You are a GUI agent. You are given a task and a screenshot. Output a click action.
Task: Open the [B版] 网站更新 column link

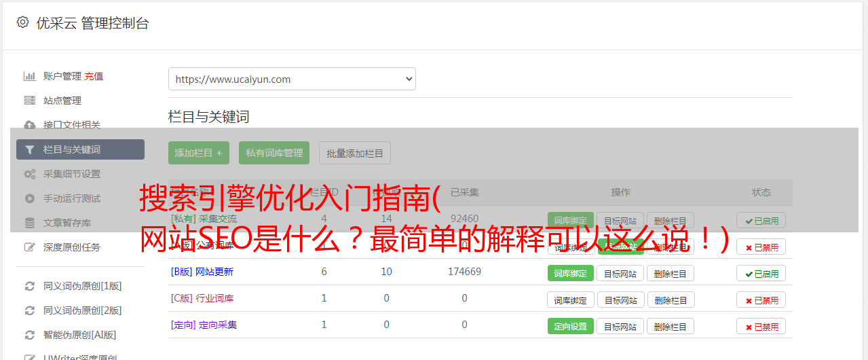pos(202,272)
